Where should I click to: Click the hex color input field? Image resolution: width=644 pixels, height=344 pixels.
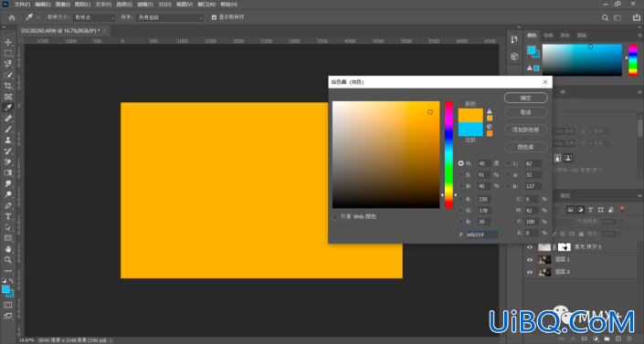tap(482, 235)
